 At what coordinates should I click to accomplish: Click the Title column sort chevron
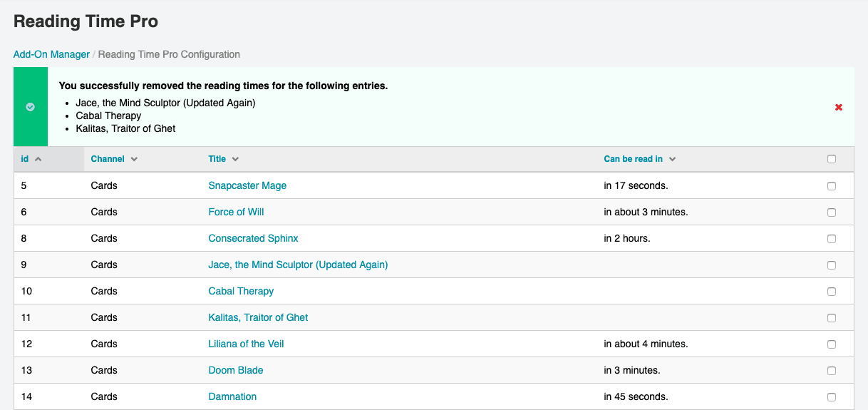tap(235, 159)
